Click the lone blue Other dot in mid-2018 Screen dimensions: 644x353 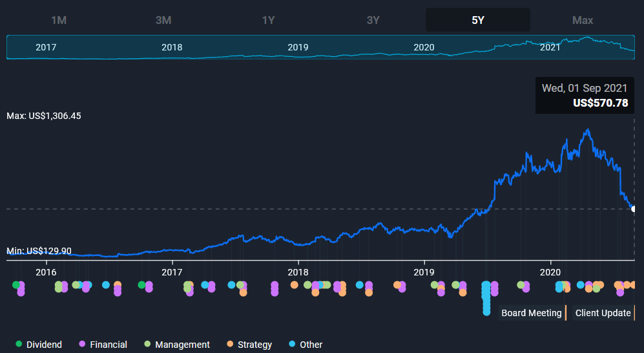(360, 284)
